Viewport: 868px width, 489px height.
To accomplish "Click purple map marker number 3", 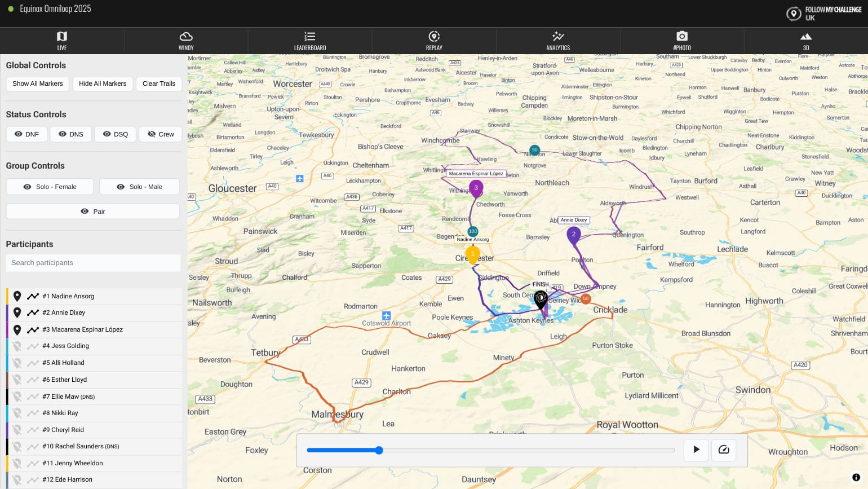I will pos(476,188).
